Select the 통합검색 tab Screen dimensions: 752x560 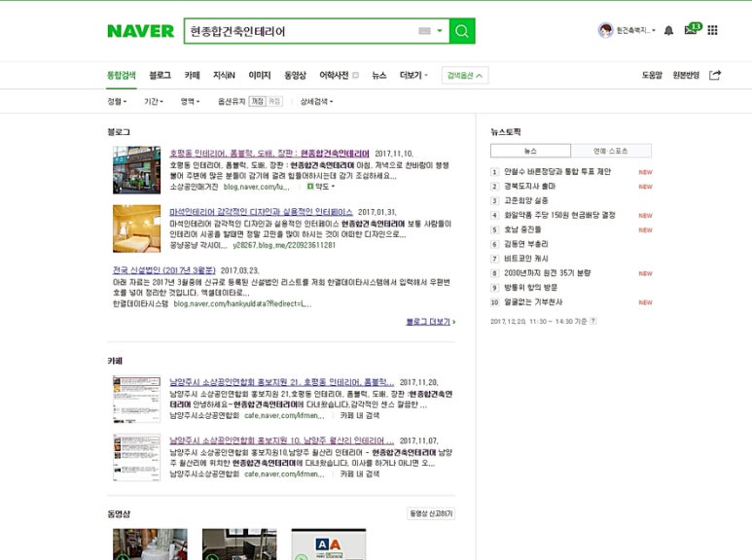pyautogui.click(x=122, y=75)
